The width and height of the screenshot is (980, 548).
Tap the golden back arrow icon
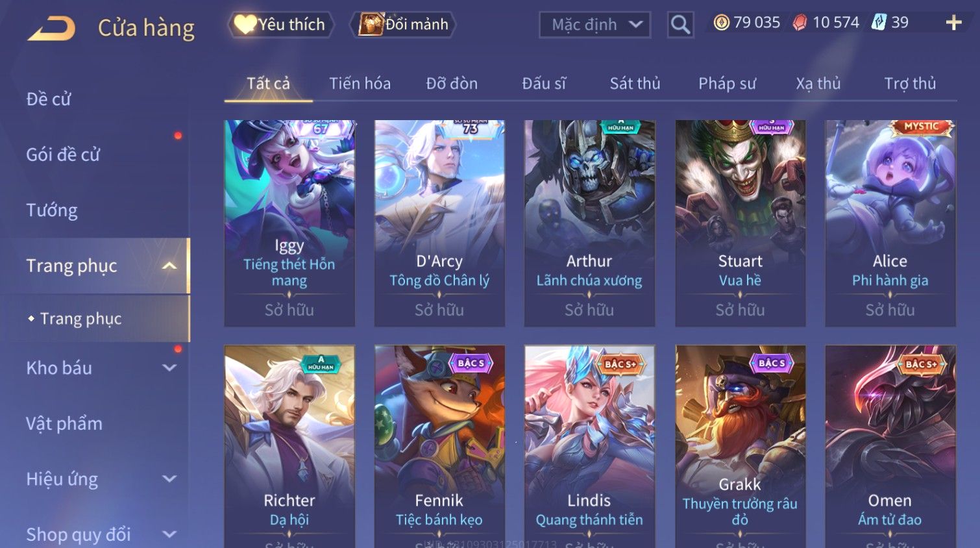51,29
